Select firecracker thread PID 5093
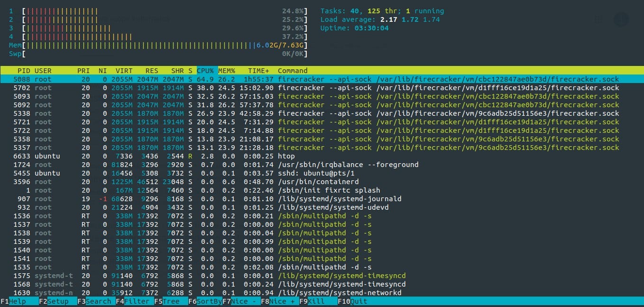Image resolution: width=644 pixels, height=307 pixels. tap(322, 96)
